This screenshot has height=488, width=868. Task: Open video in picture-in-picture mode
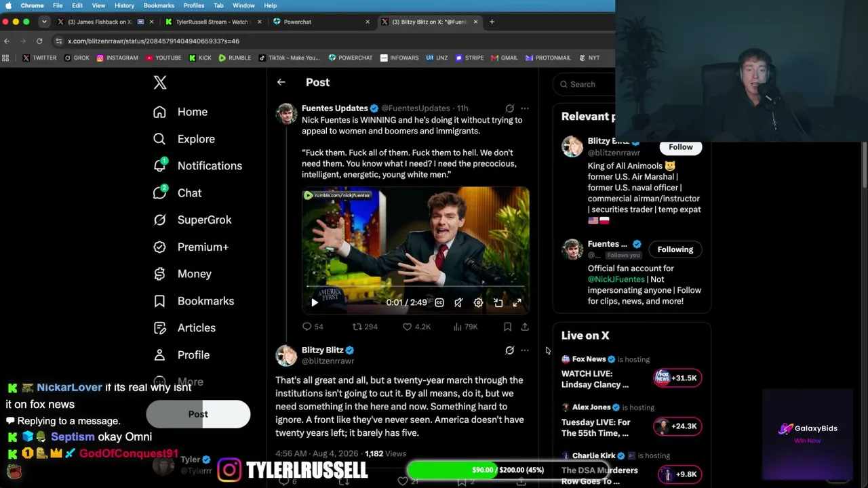(x=498, y=303)
